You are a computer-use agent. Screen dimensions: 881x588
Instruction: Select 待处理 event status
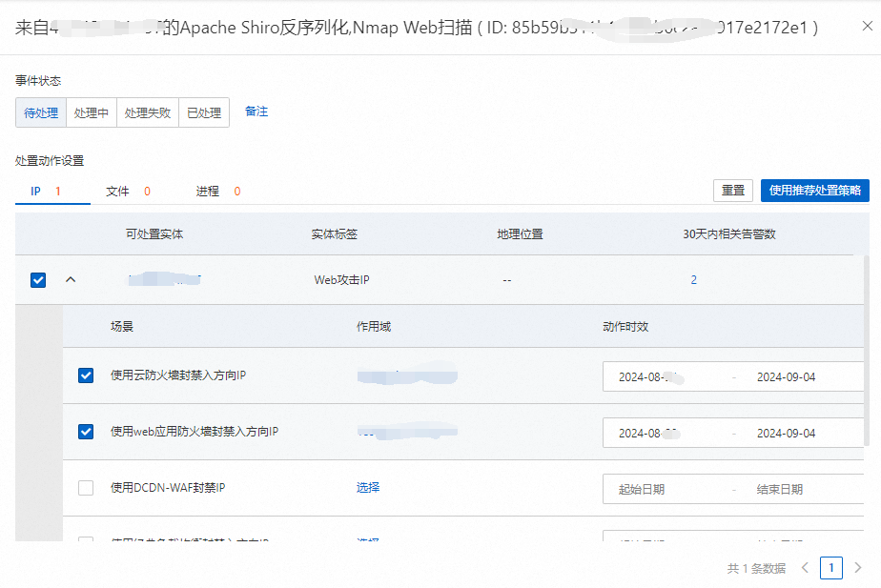(x=41, y=112)
